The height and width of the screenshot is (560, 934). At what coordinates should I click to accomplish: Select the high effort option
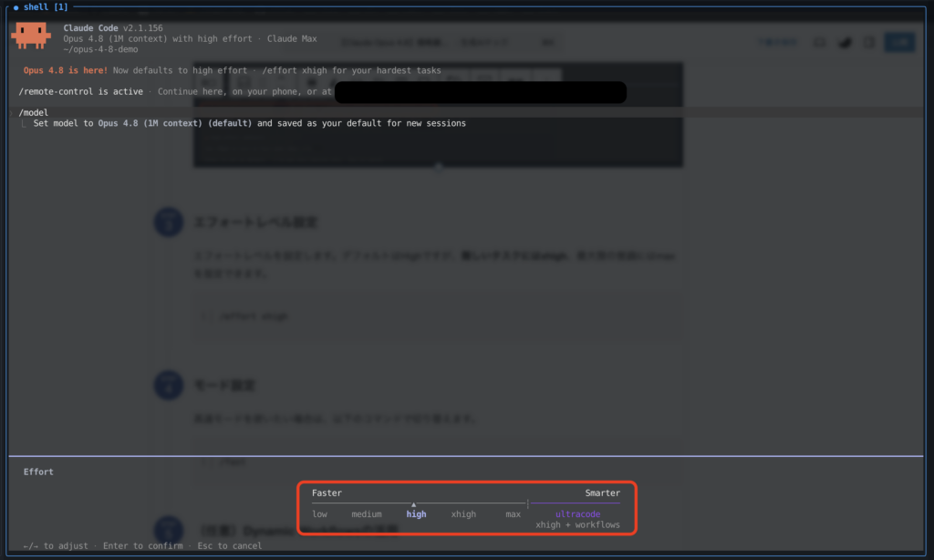[416, 514]
